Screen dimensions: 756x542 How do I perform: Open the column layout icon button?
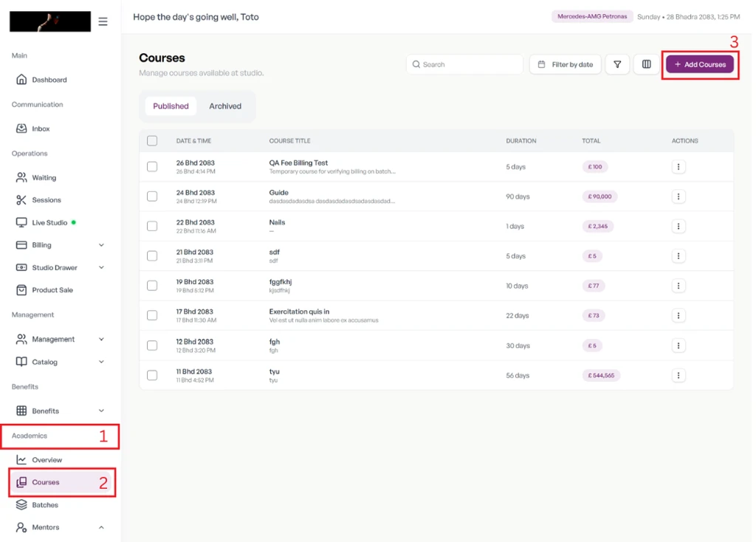point(647,64)
